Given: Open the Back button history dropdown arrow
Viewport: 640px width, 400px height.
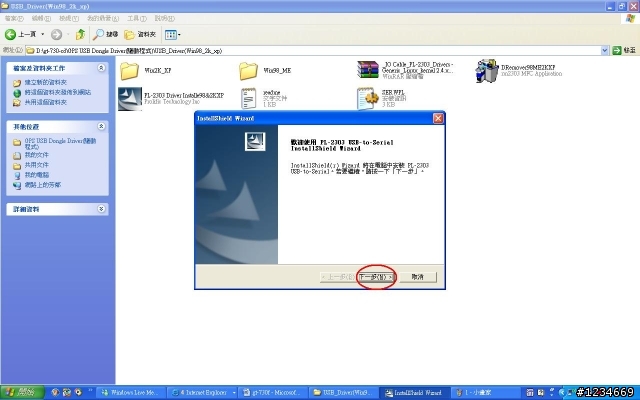Looking at the screenshot, I should pos(42,35).
